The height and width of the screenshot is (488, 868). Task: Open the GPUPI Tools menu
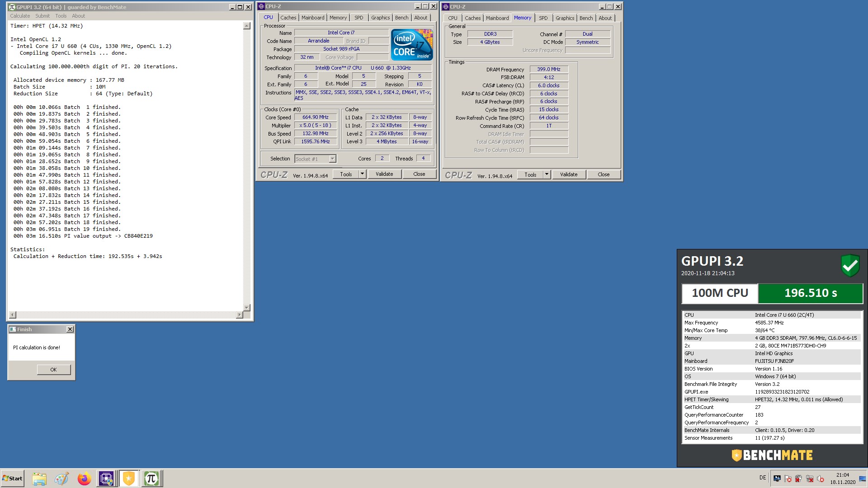pos(61,16)
